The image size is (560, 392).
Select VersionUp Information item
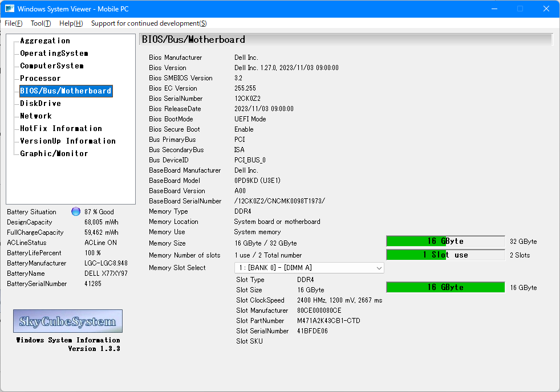click(x=68, y=141)
